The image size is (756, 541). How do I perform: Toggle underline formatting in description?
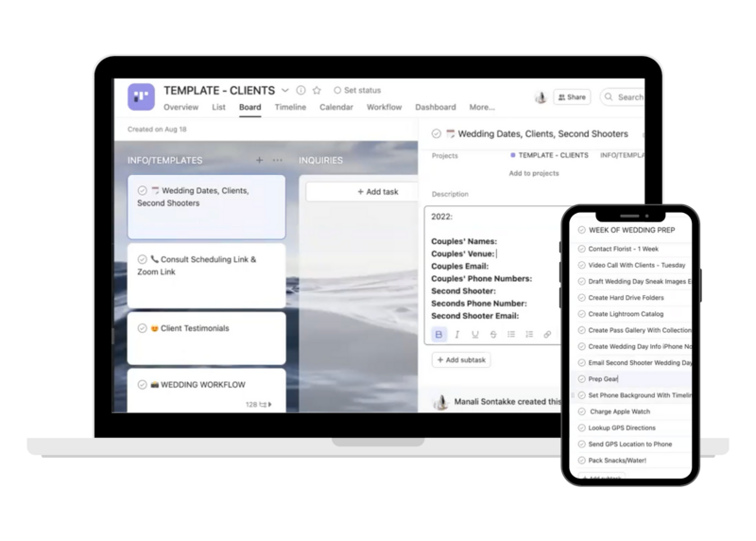pyautogui.click(x=475, y=334)
